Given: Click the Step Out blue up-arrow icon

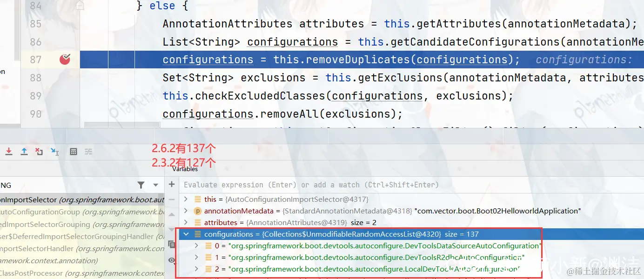Looking at the screenshot, I should coord(24,152).
